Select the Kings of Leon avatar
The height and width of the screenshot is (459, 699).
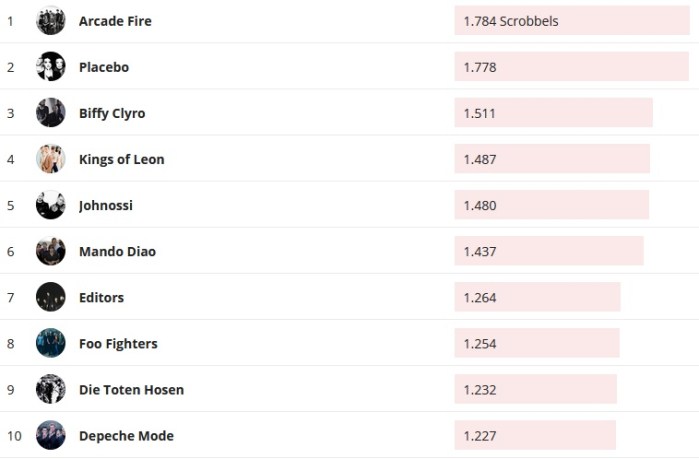point(50,159)
